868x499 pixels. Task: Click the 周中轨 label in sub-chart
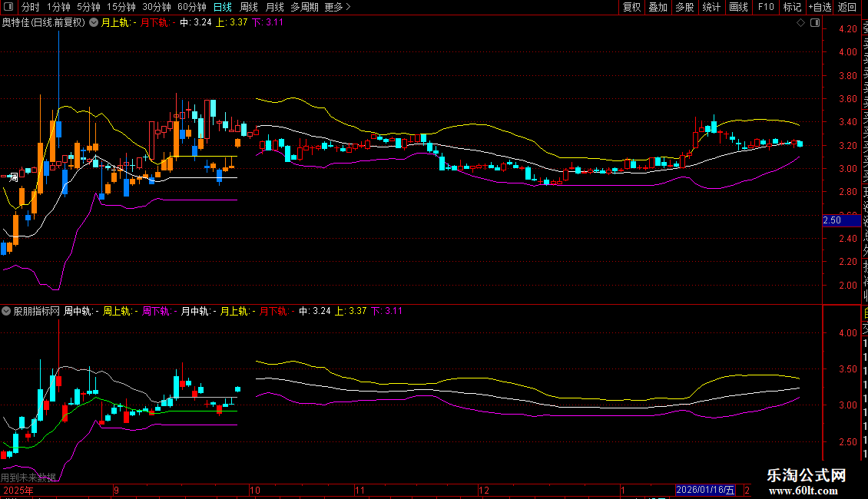point(81,312)
